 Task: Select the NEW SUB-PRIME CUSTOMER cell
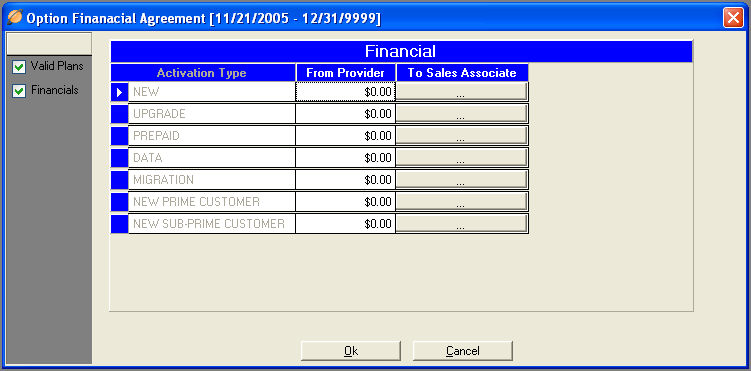point(212,224)
